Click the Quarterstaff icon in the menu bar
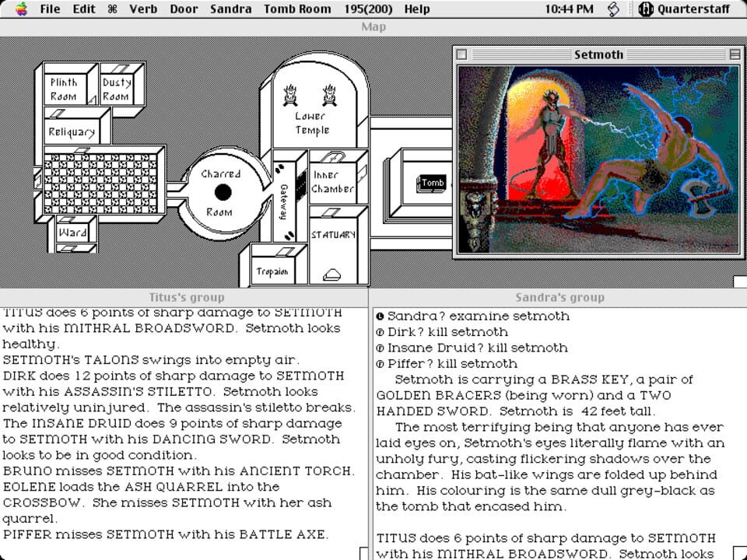The width and height of the screenshot is (747, 560). point(644,9)
